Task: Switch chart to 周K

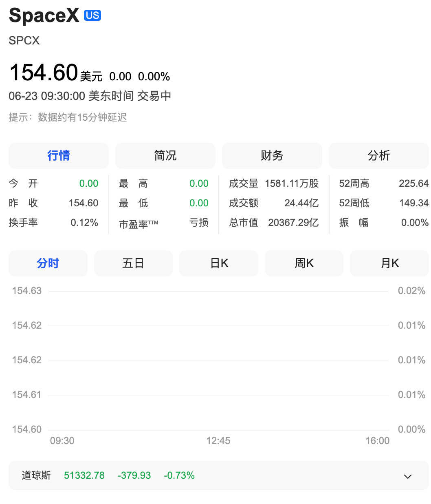Action: click(x=304, y=263)
